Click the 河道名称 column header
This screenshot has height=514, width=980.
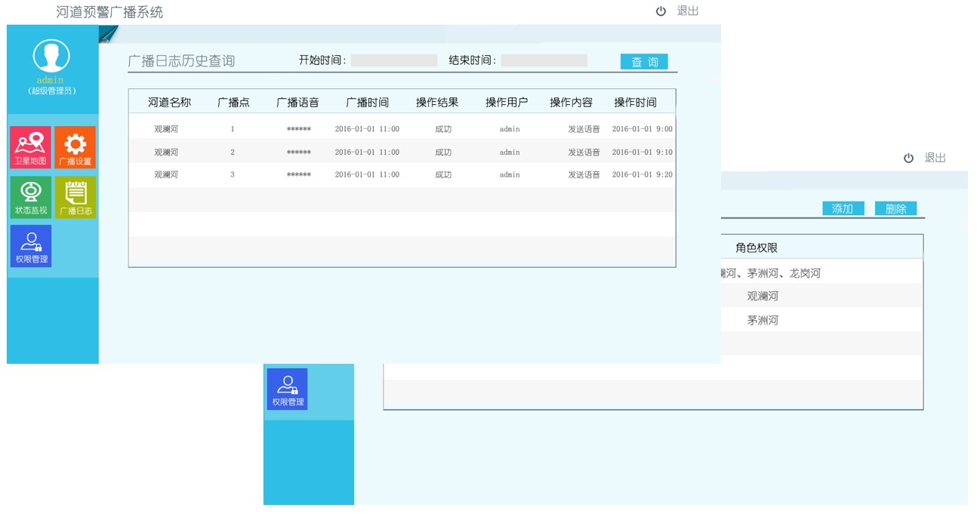tap(169, 102)
